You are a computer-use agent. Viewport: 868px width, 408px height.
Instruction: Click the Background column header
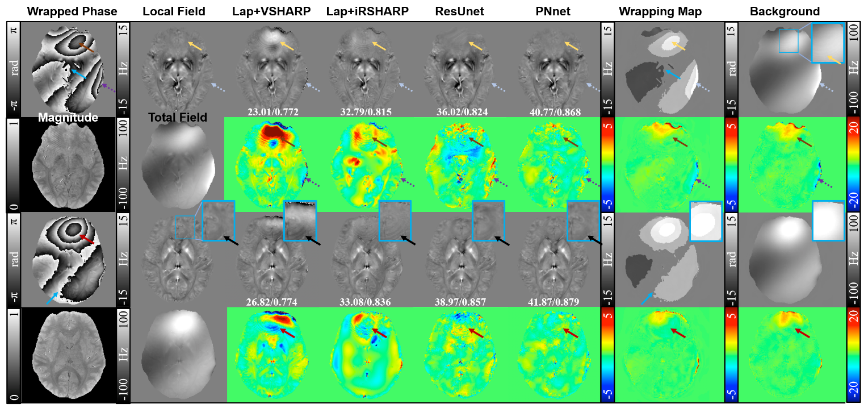(785, 11)
